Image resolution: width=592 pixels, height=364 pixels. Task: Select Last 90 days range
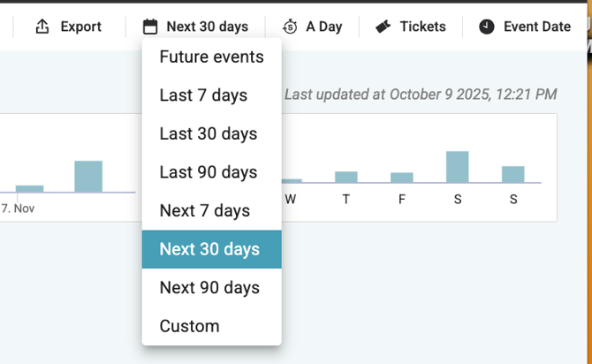pos(208,172)
